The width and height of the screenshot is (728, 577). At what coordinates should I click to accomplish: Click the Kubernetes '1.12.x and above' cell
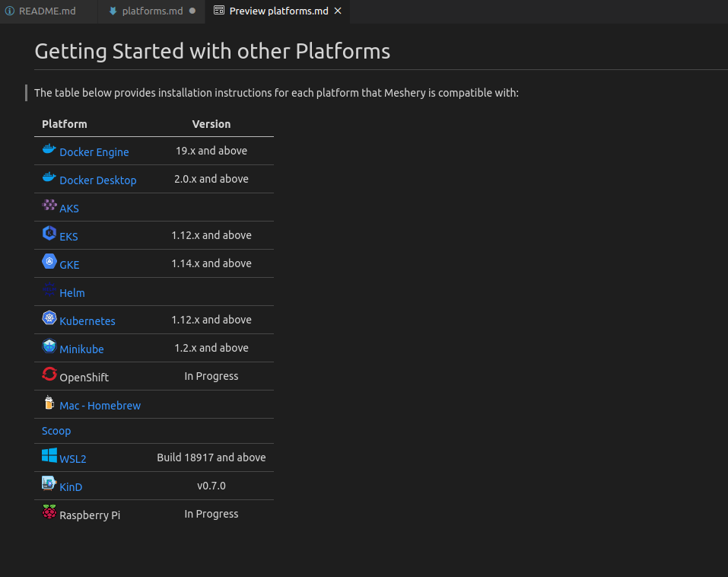point(211,320)
